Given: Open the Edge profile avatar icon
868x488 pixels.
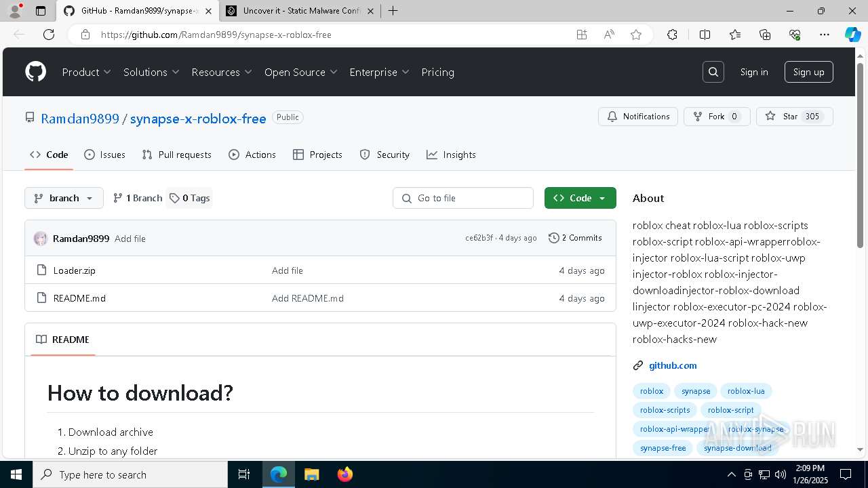Looking at the screenshot, I should point(15,11).
